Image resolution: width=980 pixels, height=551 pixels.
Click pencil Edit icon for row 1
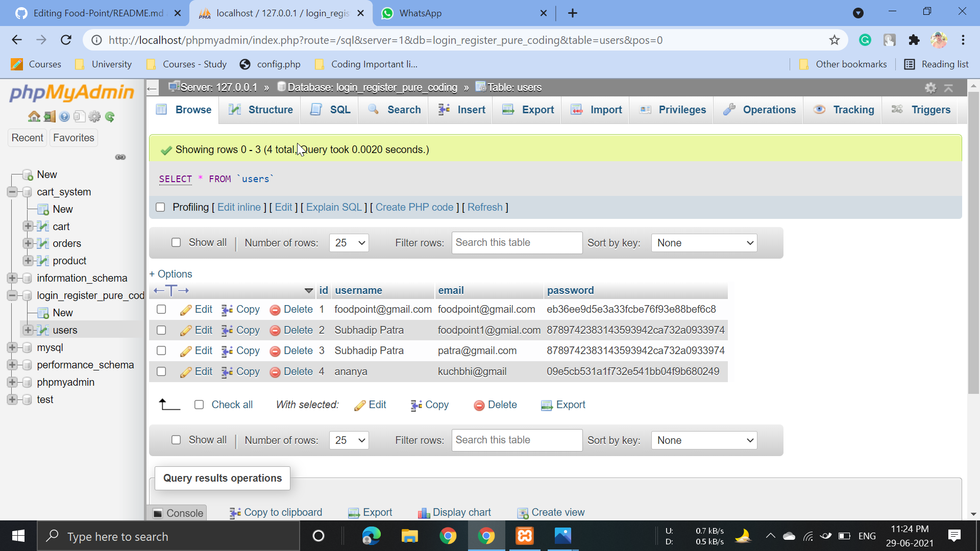(x=186, y=310)
